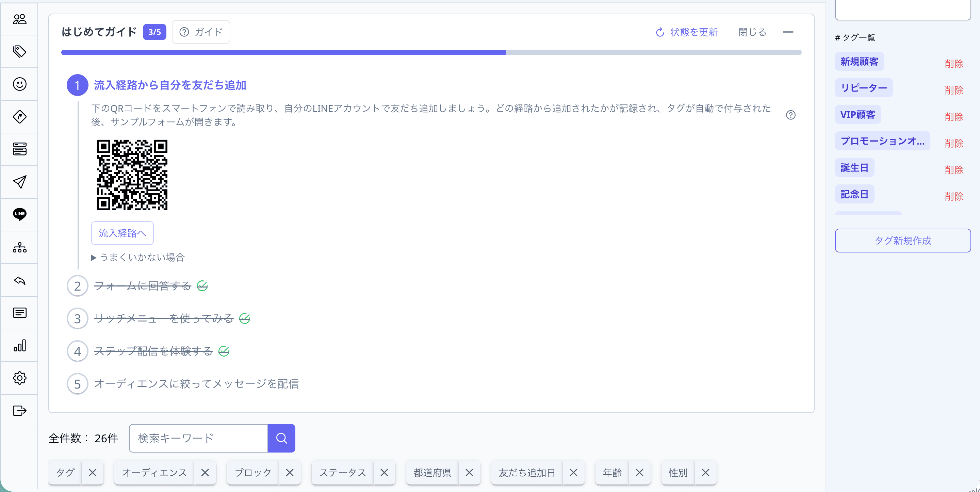The height and width of the screenshot is (492, 980).
Task: Click the help question mark beside step 1 description
Action: coord(790,115)
